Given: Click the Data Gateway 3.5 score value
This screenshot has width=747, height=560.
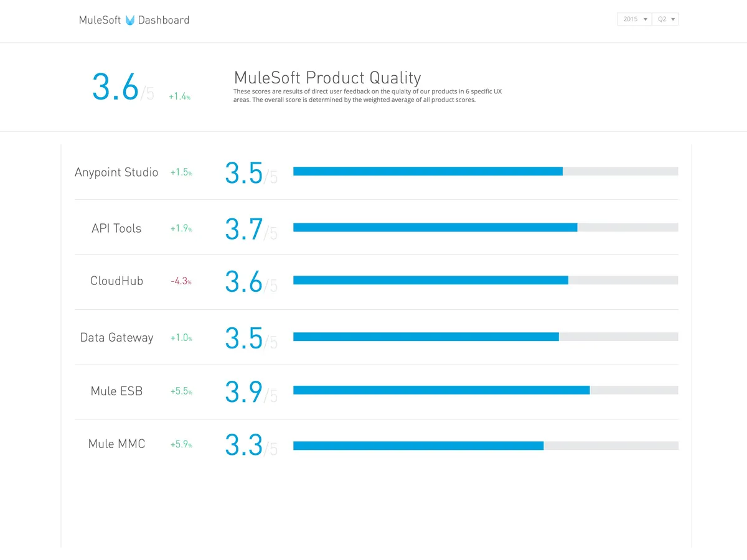Looking at the screenshot, I should point(244,338).
